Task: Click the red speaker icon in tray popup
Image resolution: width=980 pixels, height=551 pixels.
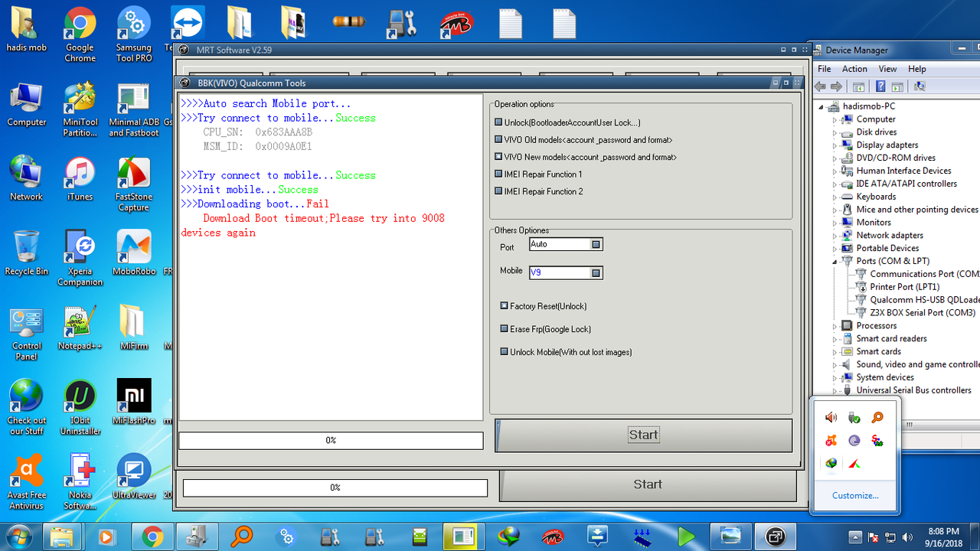Action: click(831, 417)
